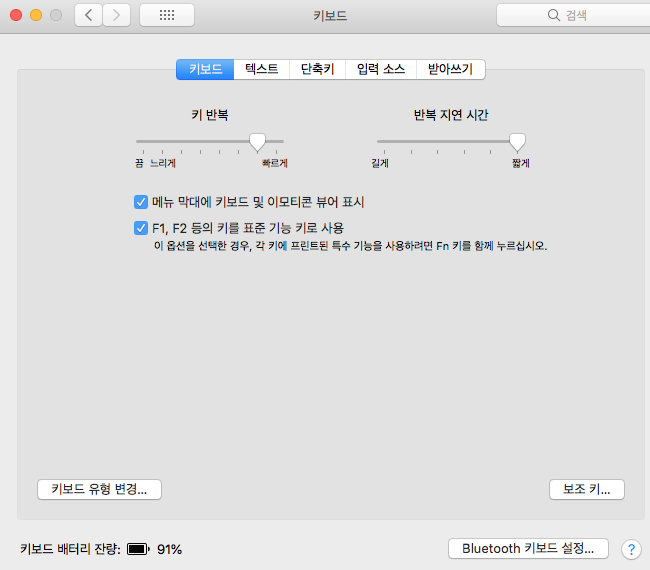Toggle 메뉴 막대에 키보드 및 이모티콘 뷰어 표시 checkbox

(x=141, y=202)
